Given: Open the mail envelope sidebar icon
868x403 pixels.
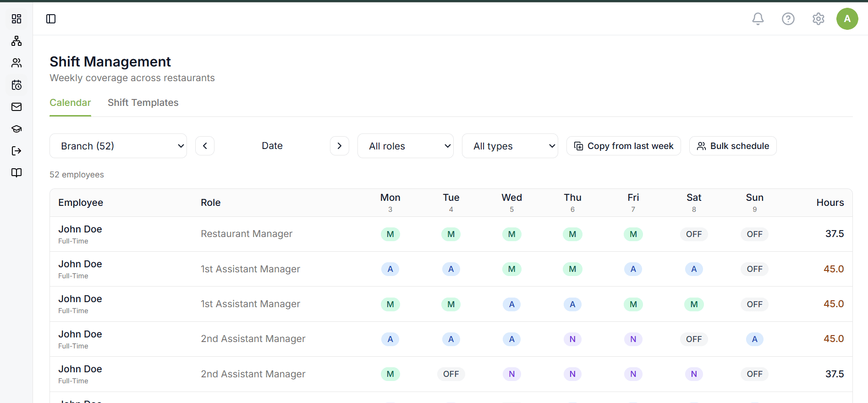Looking at the screenshot, I should pyautogui.click(x=16, y=107).
